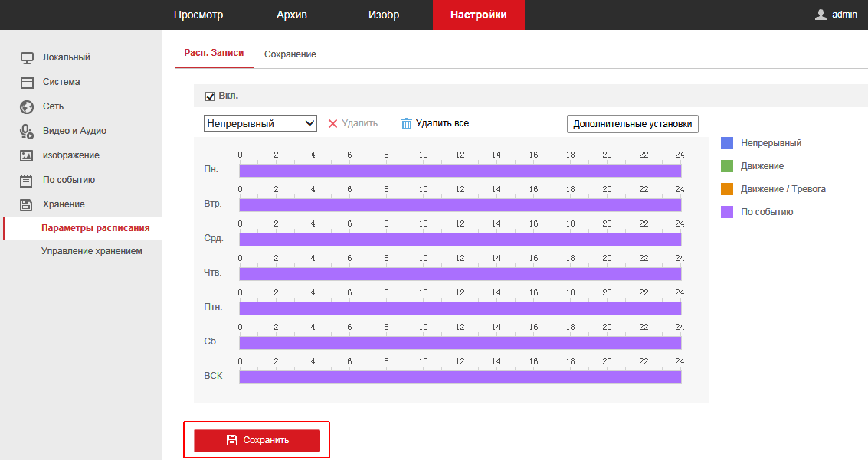Image resolution: width=868 pixels, height=460 pixels.
Task: Collapse the Хранение section
Action: (64, 204)
